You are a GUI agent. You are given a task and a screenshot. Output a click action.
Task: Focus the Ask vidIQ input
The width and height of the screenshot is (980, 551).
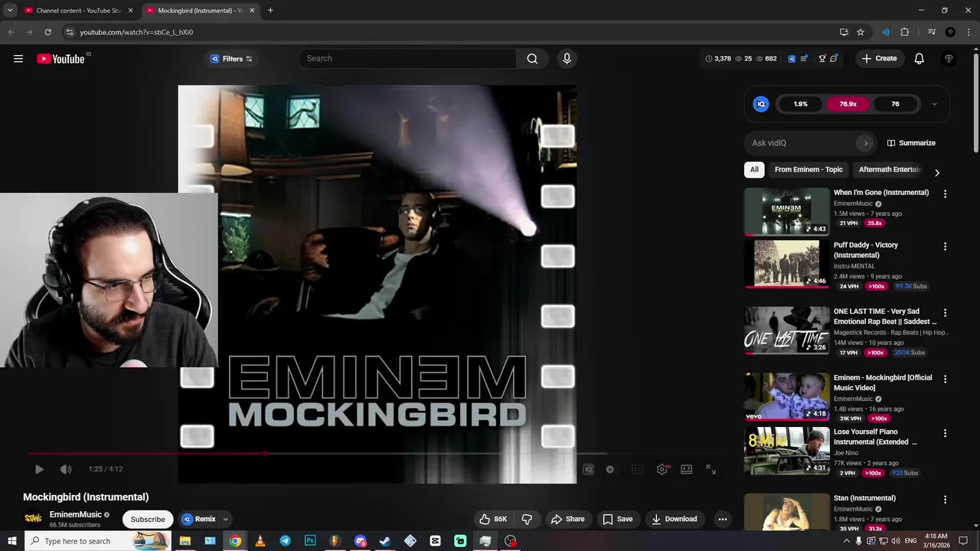[802, 143]
